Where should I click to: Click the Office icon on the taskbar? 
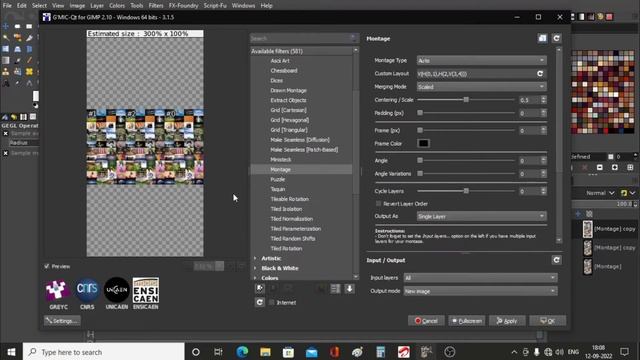[334, 352]
